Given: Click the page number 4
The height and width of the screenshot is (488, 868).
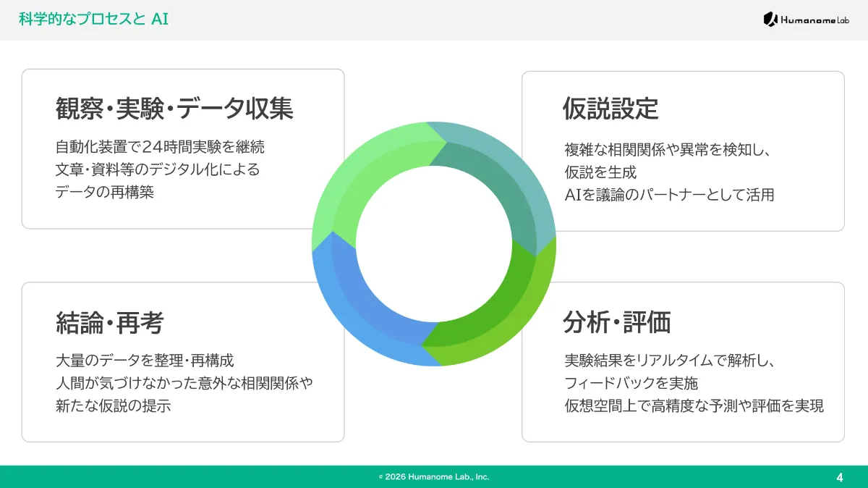Looking at the screenshot, I should click(840, 476).
